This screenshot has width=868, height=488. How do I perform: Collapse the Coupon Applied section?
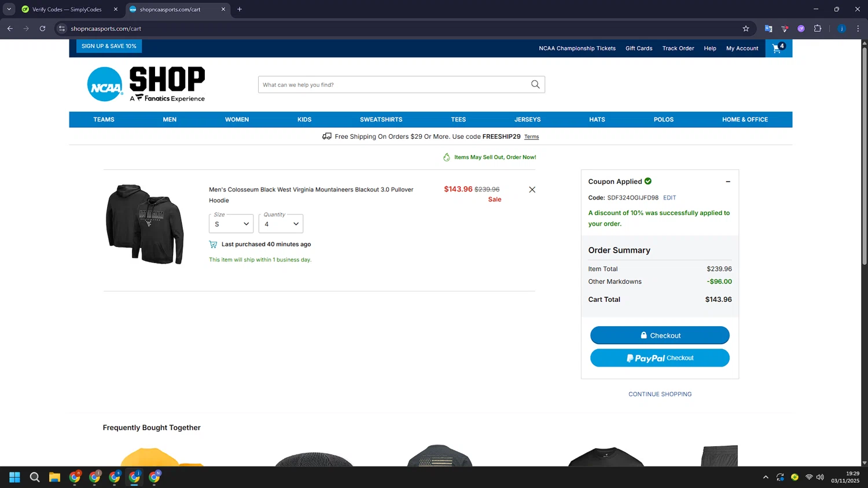(728, 182)
